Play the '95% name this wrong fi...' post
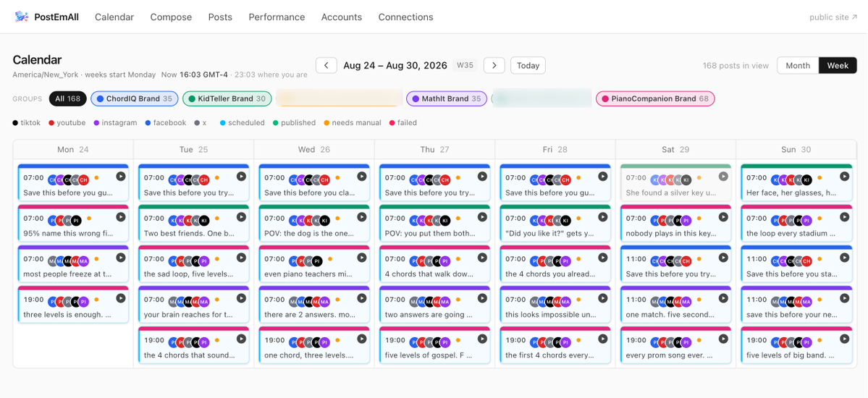This screenshot has width=868, height=398. click(x=121, y=217)
